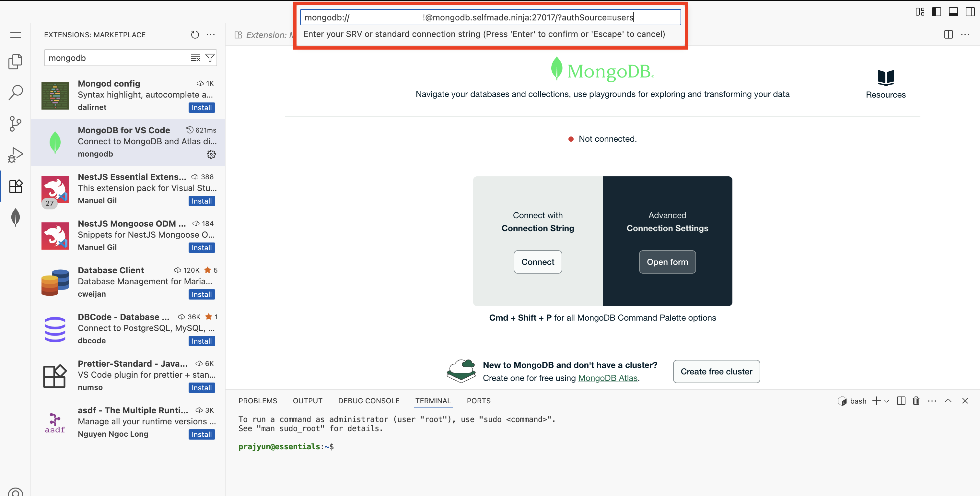
Task: Install NestJS Essential Extension pack
Action: pos(202,201)
